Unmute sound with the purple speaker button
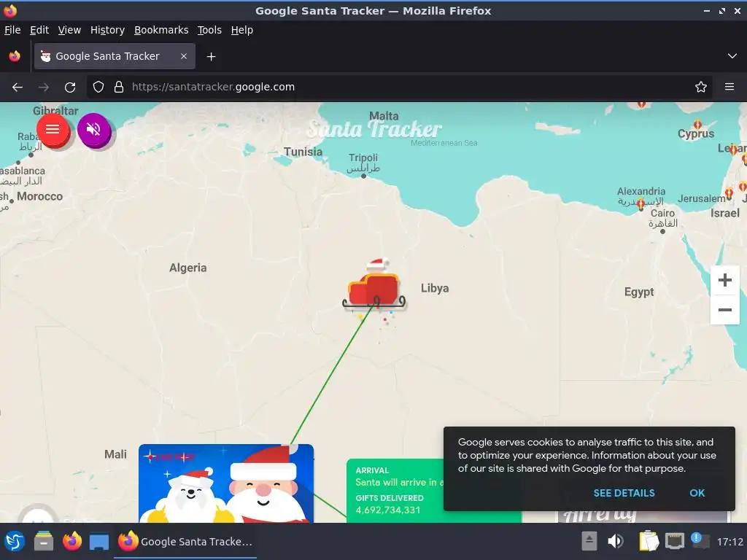The height and width of the screenshot is (560, 747). point(93,129)
